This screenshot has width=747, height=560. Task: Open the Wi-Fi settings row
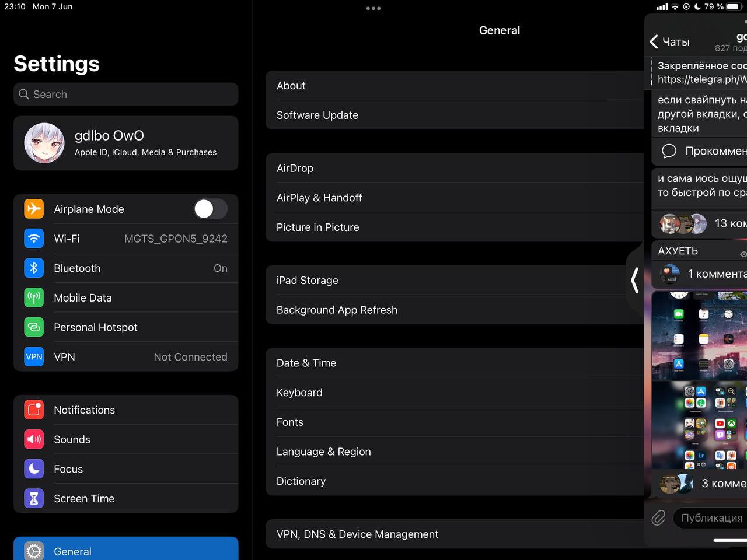point(126,239)
